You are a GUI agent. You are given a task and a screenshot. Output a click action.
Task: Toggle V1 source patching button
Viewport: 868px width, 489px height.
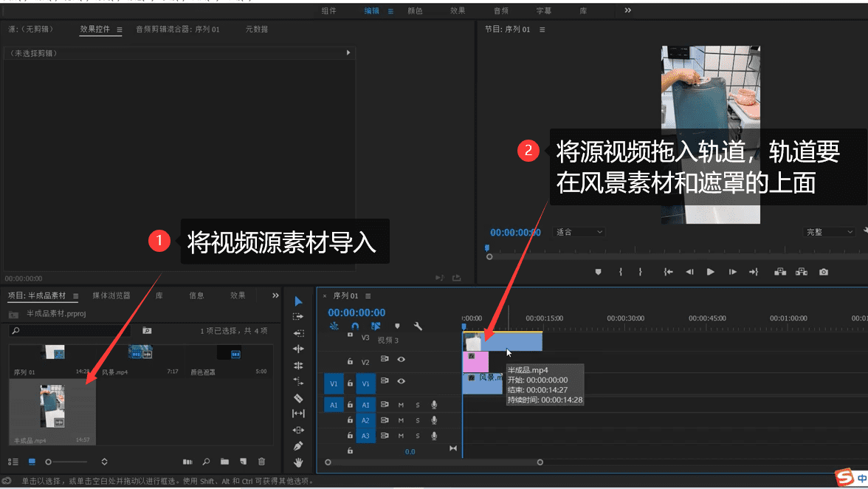334,383
